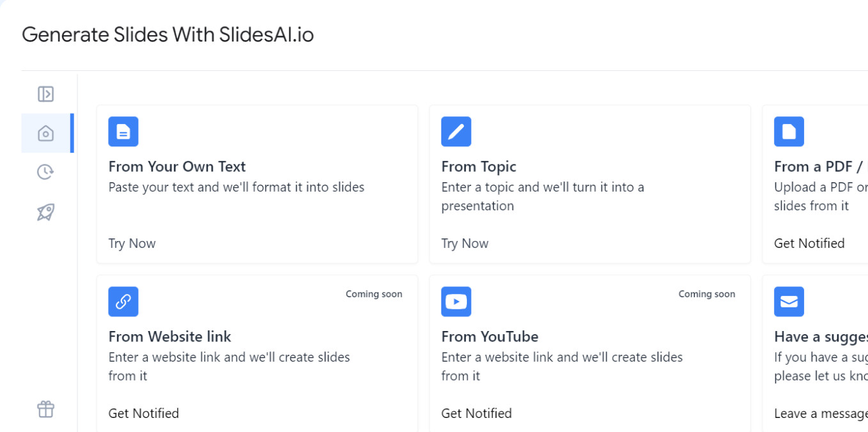
Task: Click the link icon for From Website link
Action: coord(123,302)
